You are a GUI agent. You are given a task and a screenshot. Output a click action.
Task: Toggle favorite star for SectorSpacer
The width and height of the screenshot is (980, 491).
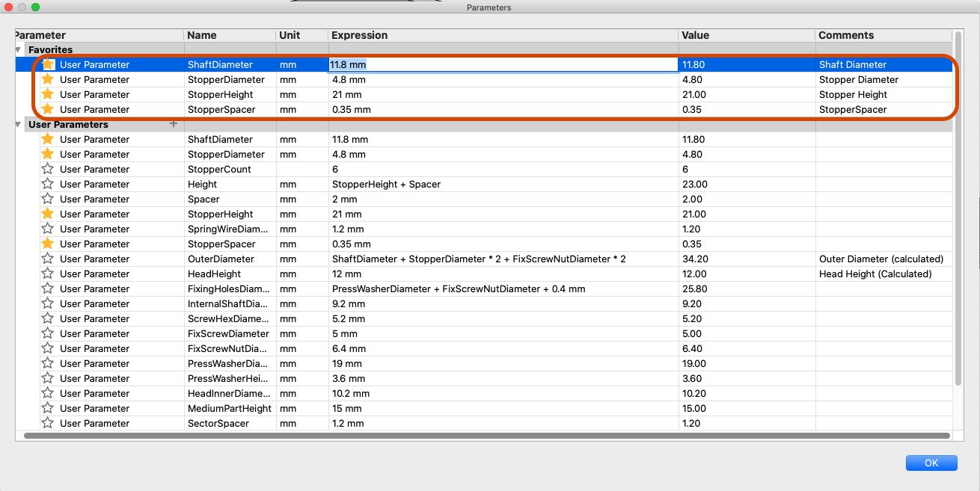click(x=48, y=423)
